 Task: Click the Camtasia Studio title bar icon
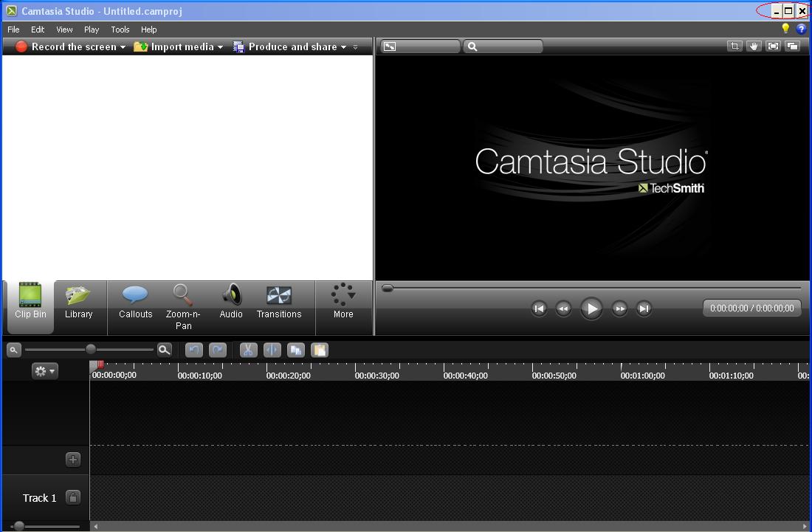pos(11,11)
